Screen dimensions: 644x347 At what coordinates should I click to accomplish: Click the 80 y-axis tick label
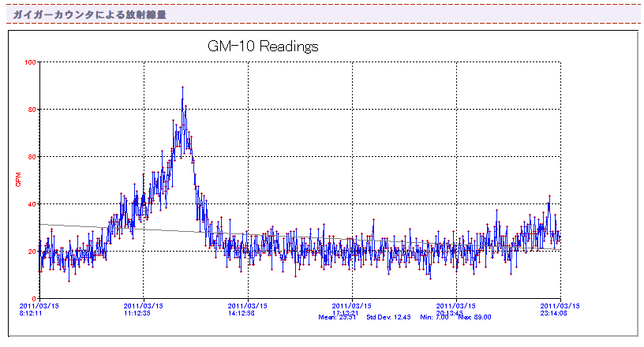click(32, 110)
